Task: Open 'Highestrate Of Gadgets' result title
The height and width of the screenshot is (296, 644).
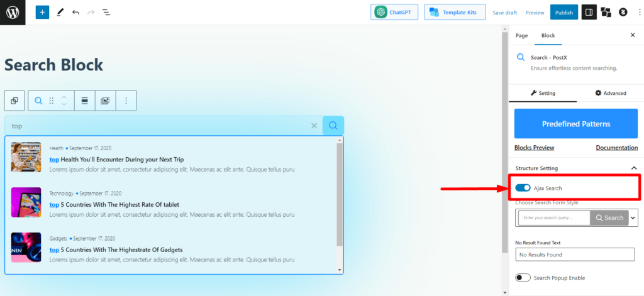Action: tap(116, 249)
